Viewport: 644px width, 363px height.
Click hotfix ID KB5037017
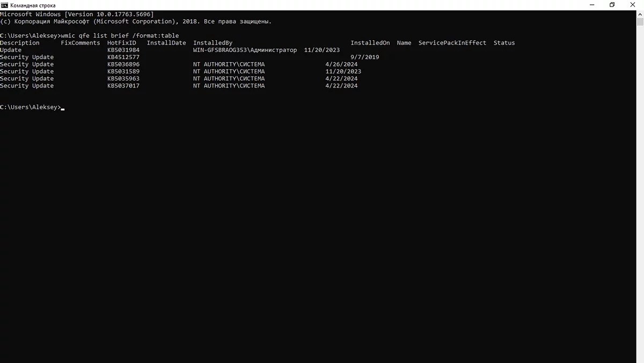(123, 86)
